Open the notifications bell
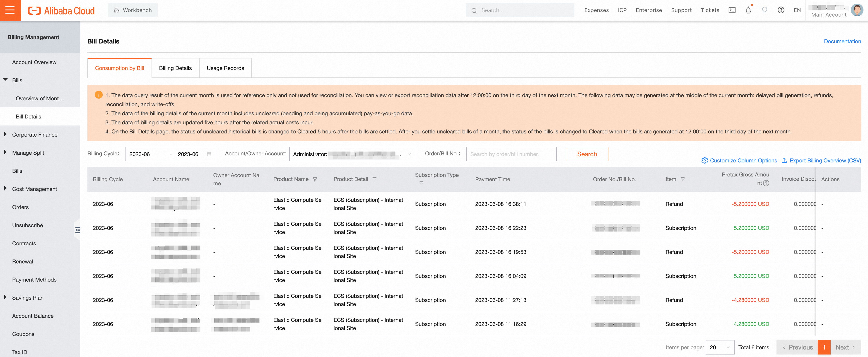The height and width of the screenshot is (357, 868). click(x=748, y=10)
